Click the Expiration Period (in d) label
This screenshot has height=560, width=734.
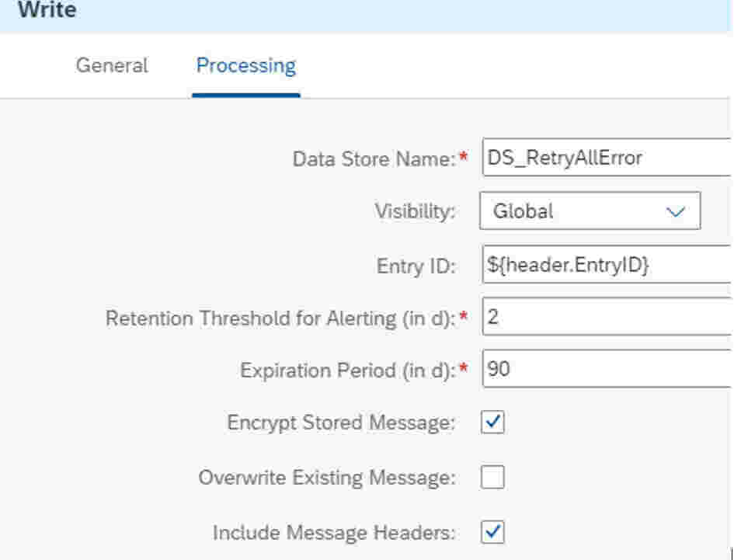click(x=348, y=370)
